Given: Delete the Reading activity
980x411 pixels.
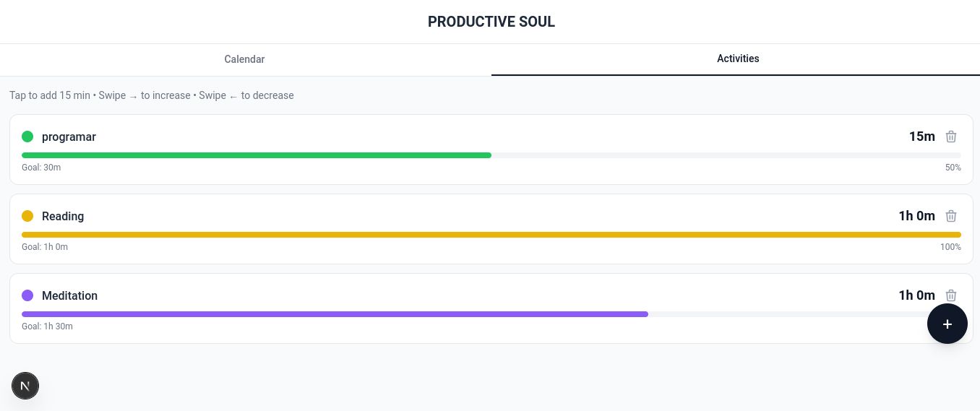Looking at the screenshot, I should coord(951,216).
